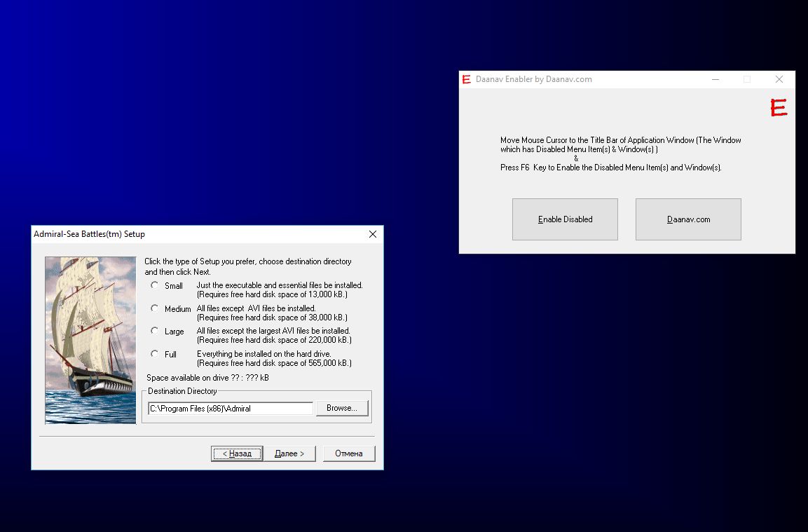Choose the Full installation radio button
Viewport: 808px width, 532px height.
(155, 354)
